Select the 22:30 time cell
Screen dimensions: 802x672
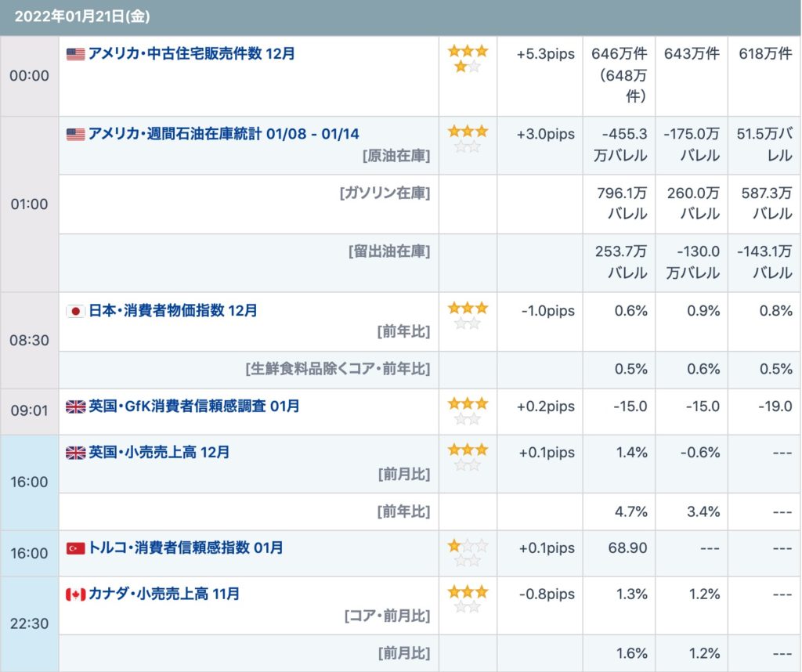click(x=29, y=624)
